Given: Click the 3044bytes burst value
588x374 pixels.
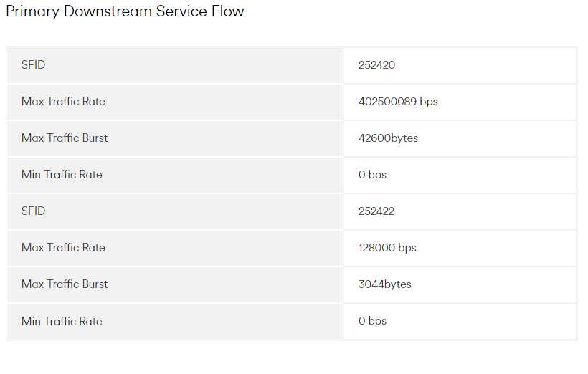Looking at the screenshot, I should click(x=385, y=284).
